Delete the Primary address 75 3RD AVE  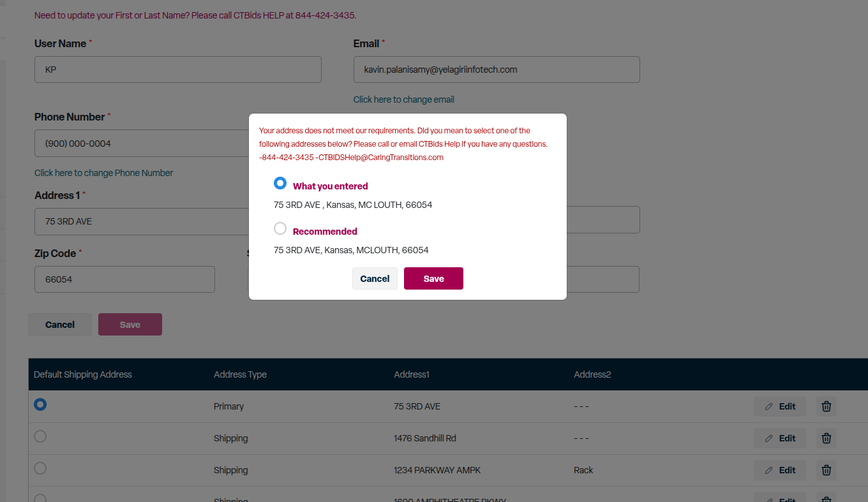click(x=826, y=406)
